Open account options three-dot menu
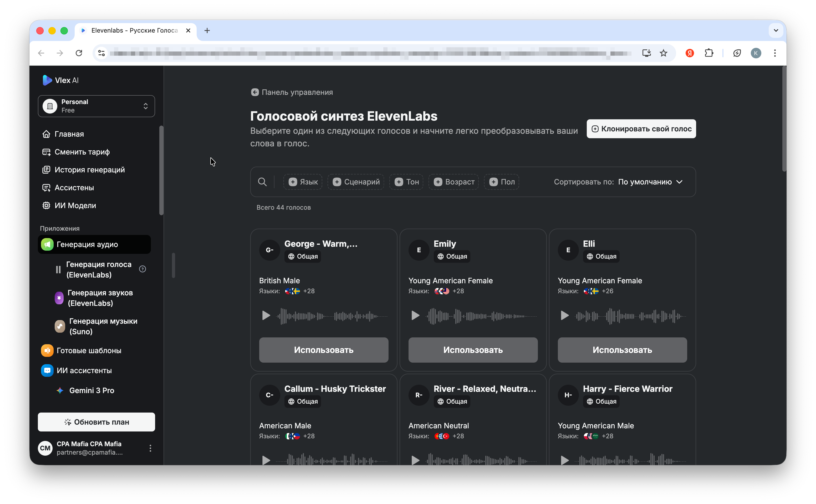This screenshot has width=816, height=504. tap(150, 448)
